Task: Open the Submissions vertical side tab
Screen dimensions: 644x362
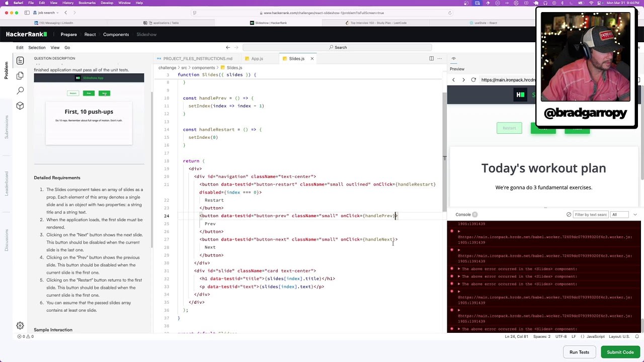Action: (x=7, y=127)
